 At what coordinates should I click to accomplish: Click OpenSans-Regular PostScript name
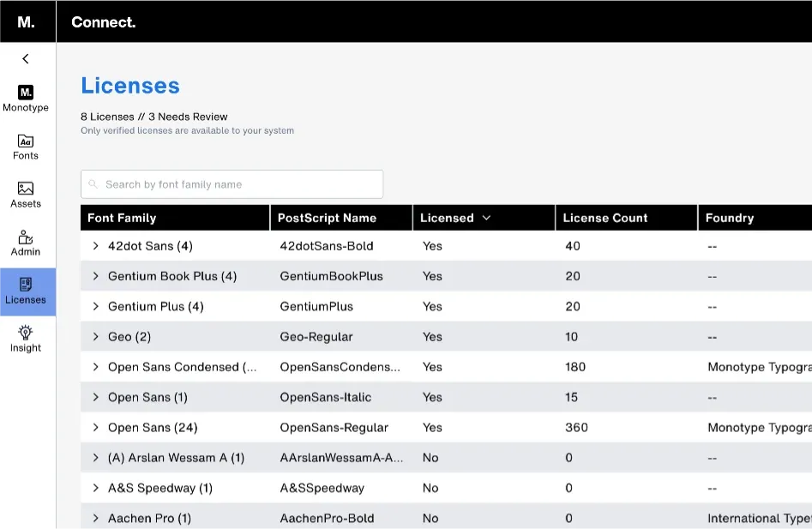334,428
